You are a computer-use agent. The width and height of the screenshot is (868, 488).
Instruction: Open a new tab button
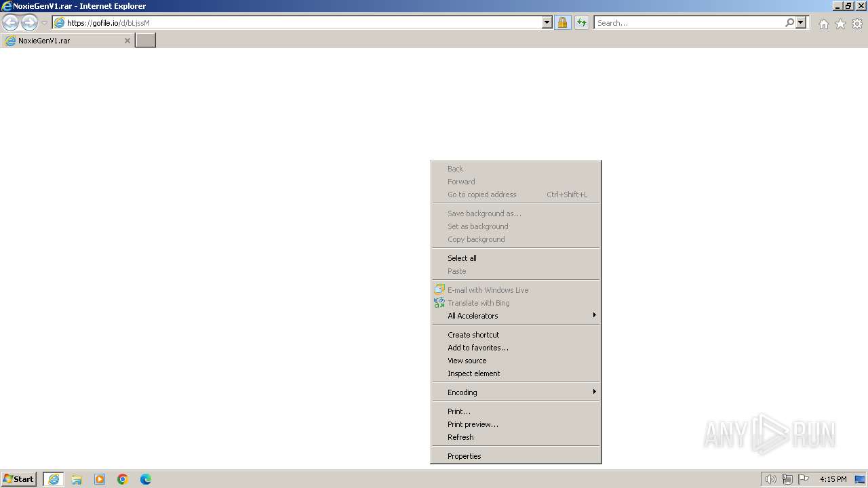(146, 41)
